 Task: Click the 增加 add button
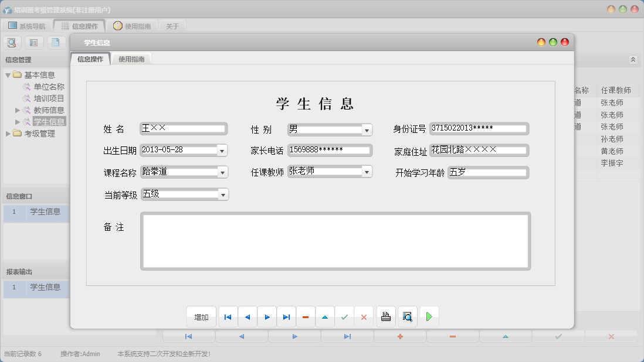(201, 316)
